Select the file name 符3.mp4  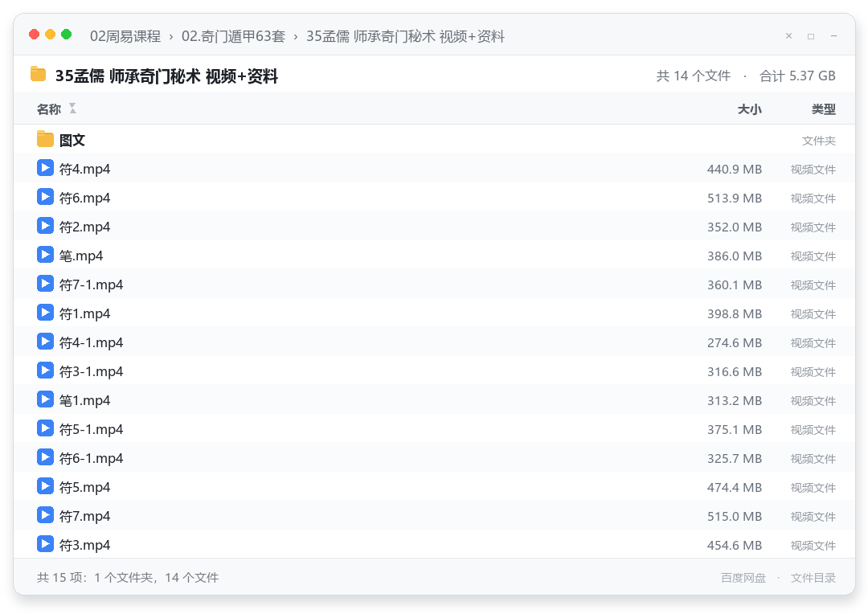point(84,546)
